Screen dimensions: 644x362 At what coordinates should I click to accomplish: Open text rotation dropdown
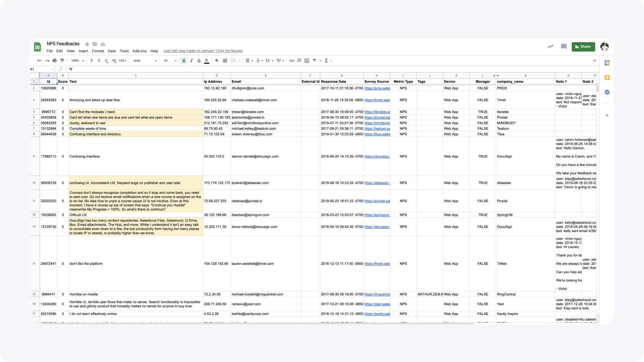click(x=280, y=61)
